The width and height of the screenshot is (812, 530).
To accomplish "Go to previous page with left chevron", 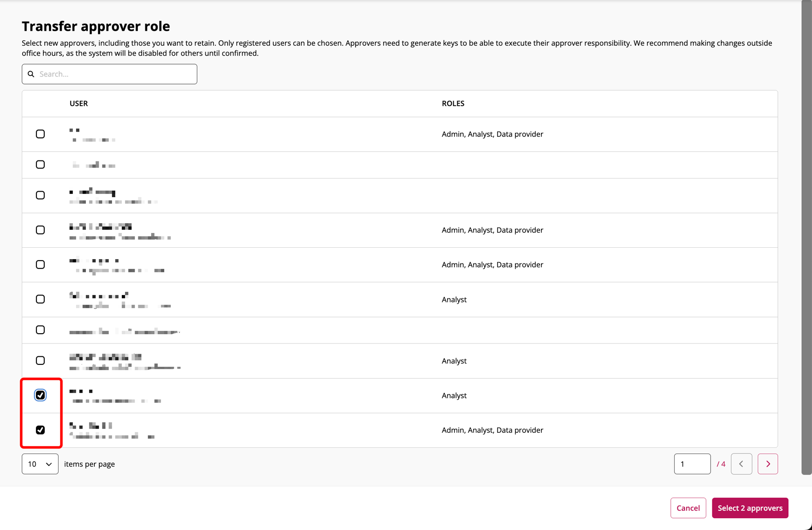I will pos(741,464).
